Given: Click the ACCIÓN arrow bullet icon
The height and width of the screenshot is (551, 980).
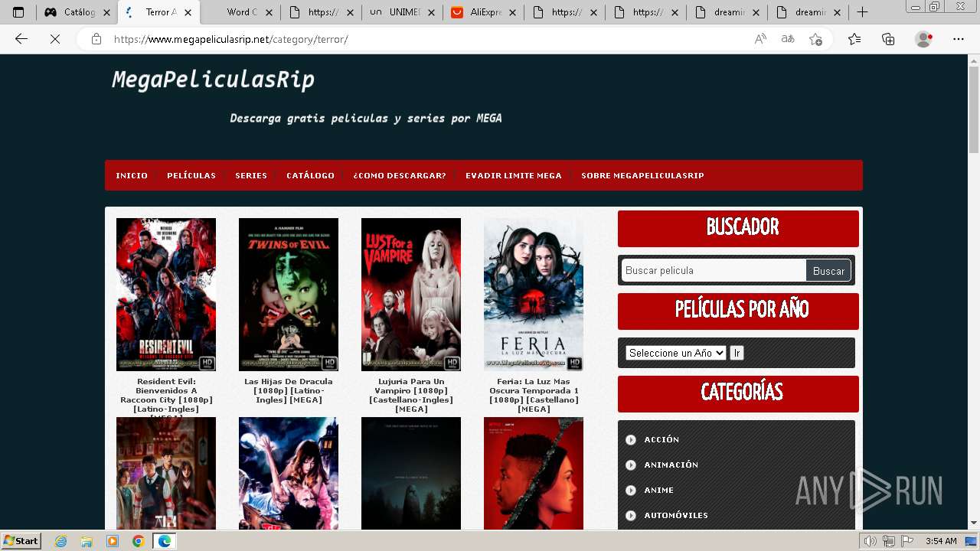Looking at the screenshot, I should 631,439.
